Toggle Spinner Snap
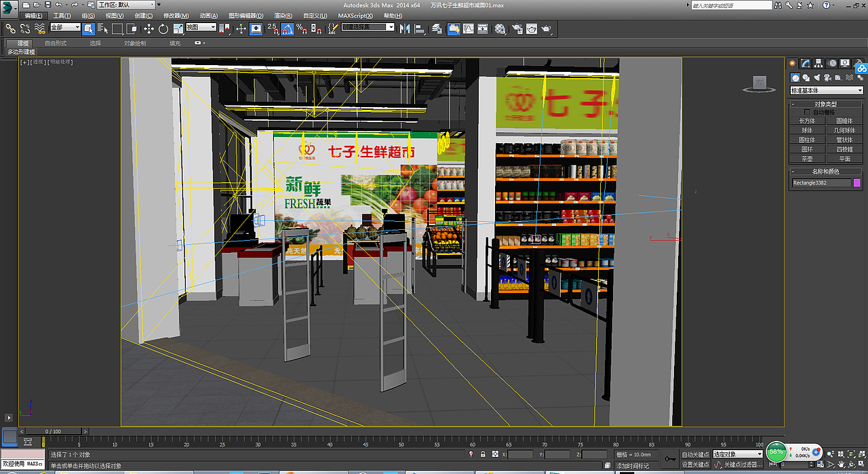This screenshot has height=474, width=868. [x=317, y=28]
